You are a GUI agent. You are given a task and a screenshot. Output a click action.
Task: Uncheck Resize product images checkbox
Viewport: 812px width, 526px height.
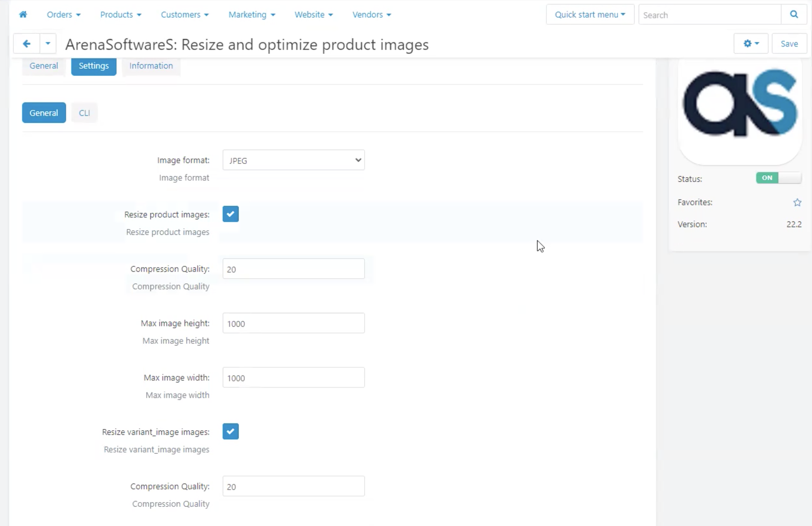tap(231, 214)
